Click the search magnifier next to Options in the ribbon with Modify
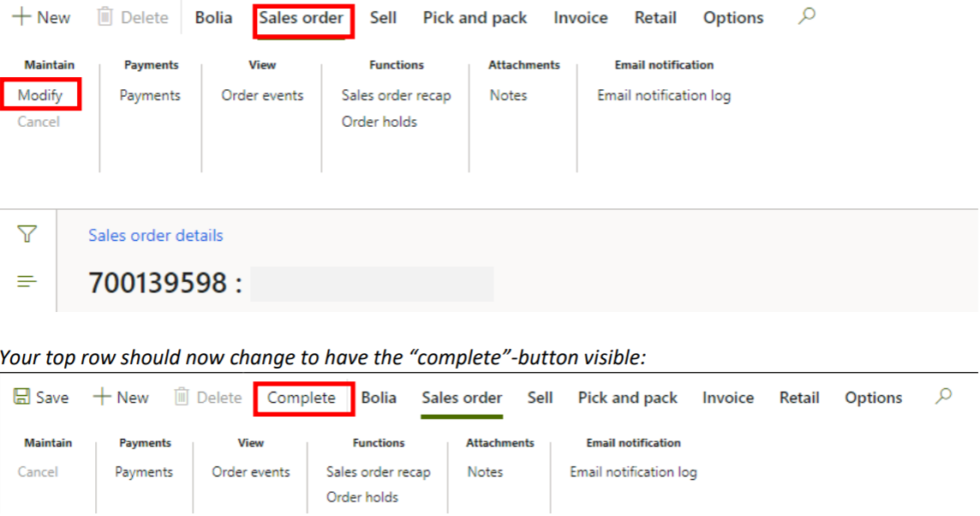This screenshot has width=980, height=516. tap(806, 16)
